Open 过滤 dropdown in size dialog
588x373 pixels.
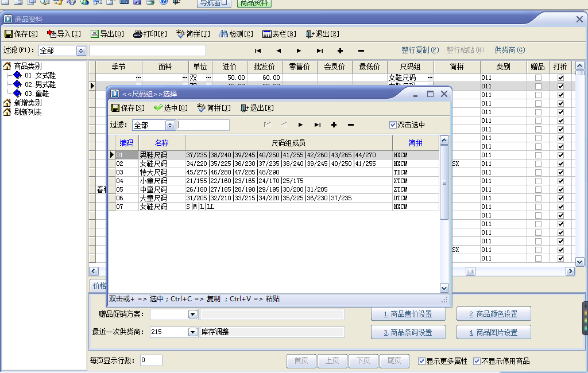pos(170,125)
